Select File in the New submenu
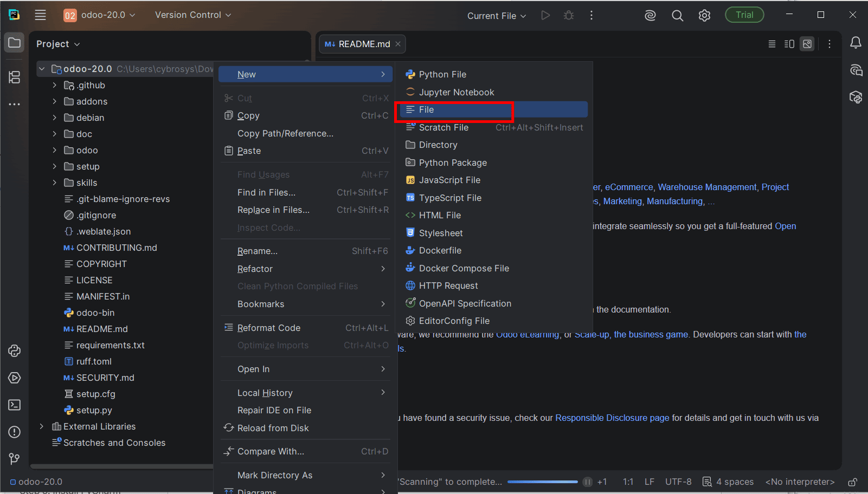The width and height of the screenshot is (868, 494). 493,109
